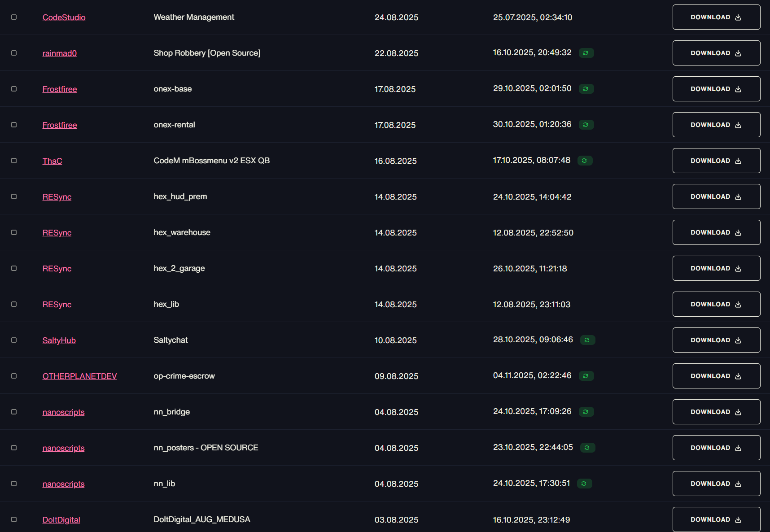Click refresh icon for CodeM mBossmenu row
The width and height of the screenshot is (770, 532).
pos(585,161)
